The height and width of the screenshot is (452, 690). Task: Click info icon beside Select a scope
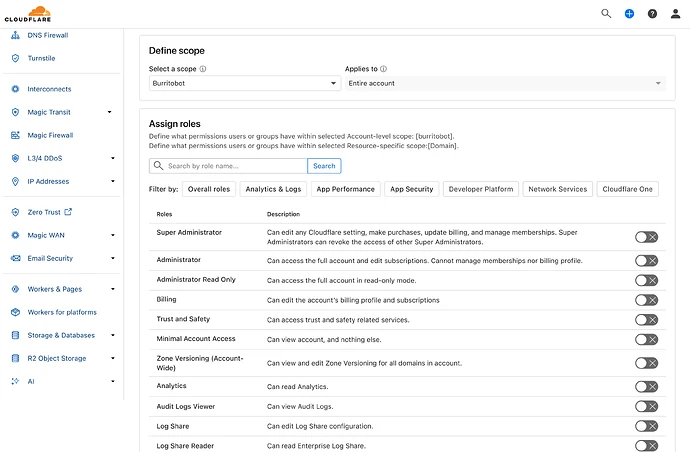tap(203, 69)
